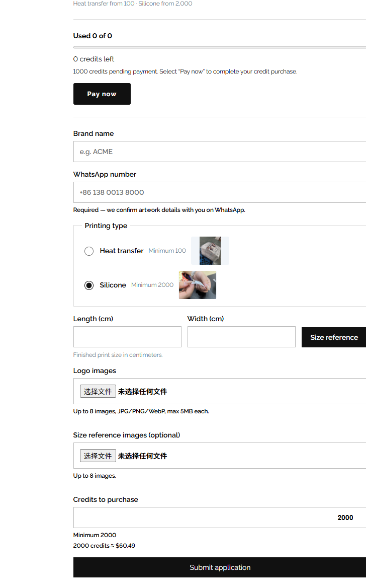The image size is (366, 588).
Task: Click the 'Printing type' legend text
Action: click(x=106, y=226)
